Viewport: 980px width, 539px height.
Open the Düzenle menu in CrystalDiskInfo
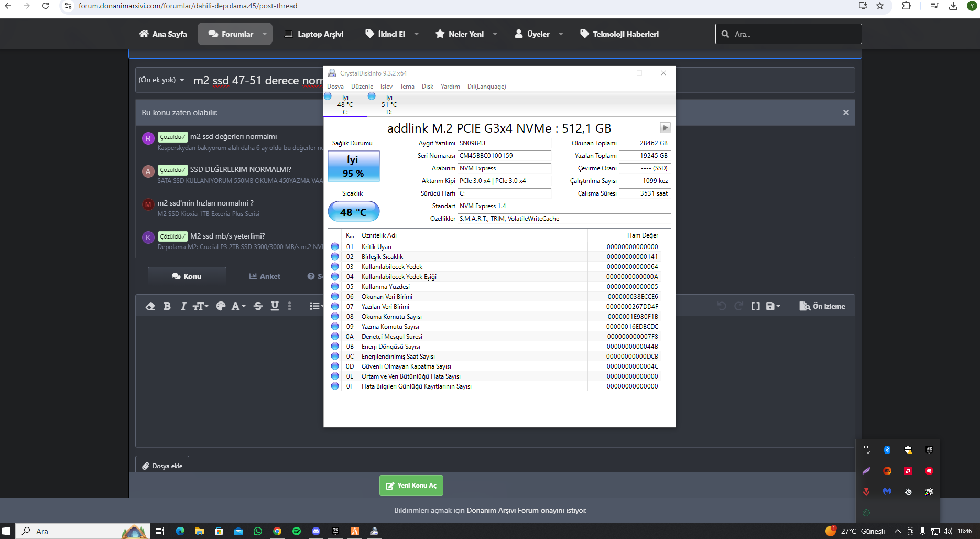click(x=362, y=87)
